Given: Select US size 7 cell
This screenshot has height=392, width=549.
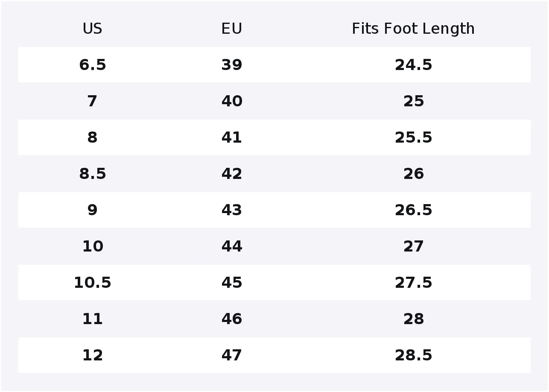Looking at the screenshot, I should [92, 101].
